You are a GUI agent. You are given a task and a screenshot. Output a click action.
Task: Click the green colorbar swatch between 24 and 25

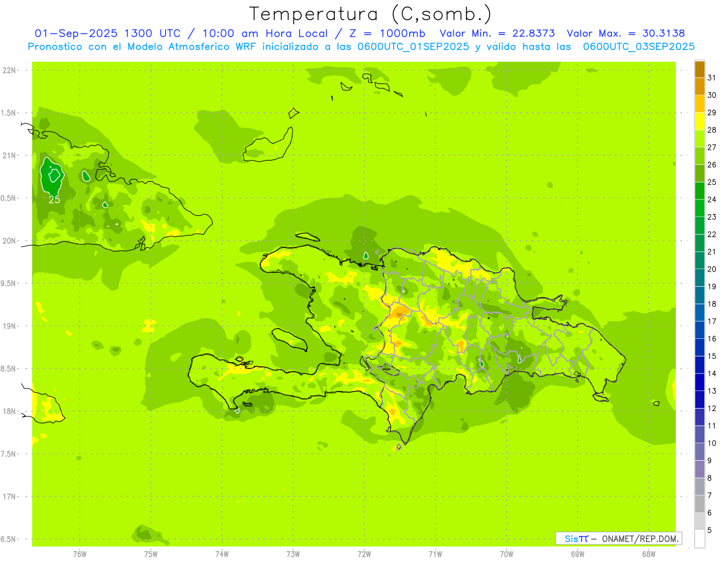(x=699, y=191)
